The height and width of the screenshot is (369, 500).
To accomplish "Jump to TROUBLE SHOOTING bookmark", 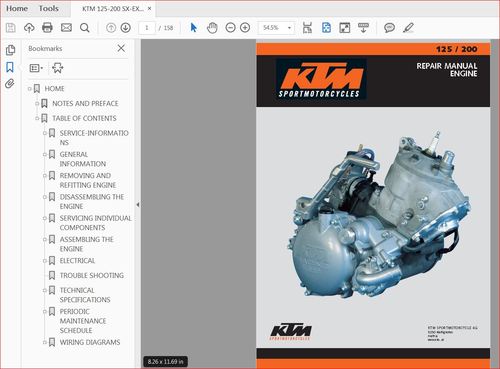I will [x=92, y=275].
